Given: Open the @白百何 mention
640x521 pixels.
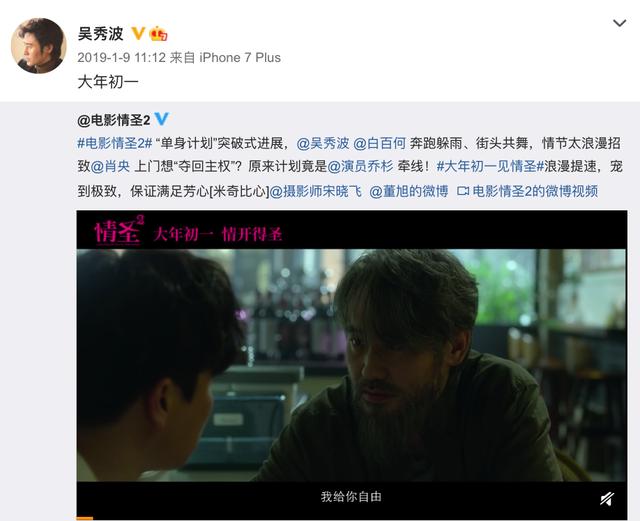Looking at the screenshot, I should click(x=379, y=143).
